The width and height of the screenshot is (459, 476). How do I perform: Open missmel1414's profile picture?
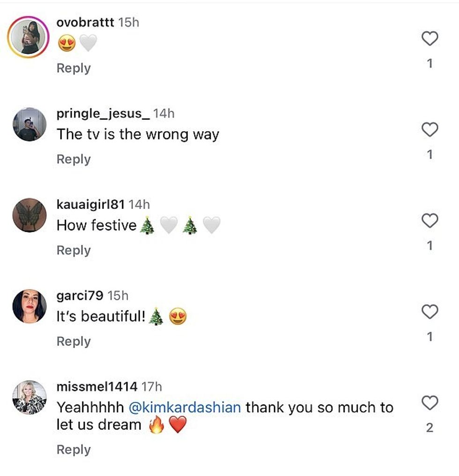tap(29, 397)
